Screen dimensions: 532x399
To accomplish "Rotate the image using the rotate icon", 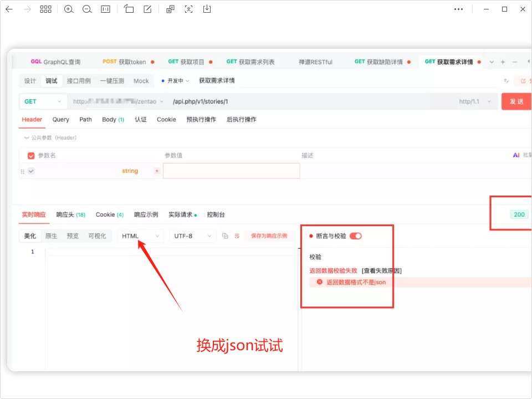I will (129, 9).
